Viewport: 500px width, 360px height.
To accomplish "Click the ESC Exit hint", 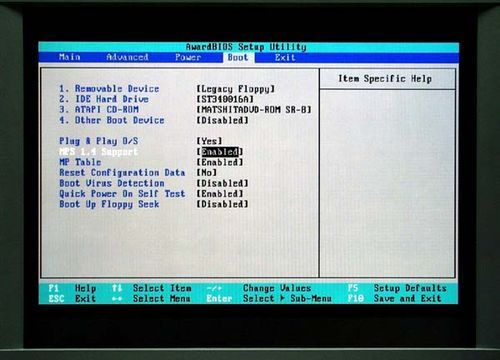I will [72, 298].
